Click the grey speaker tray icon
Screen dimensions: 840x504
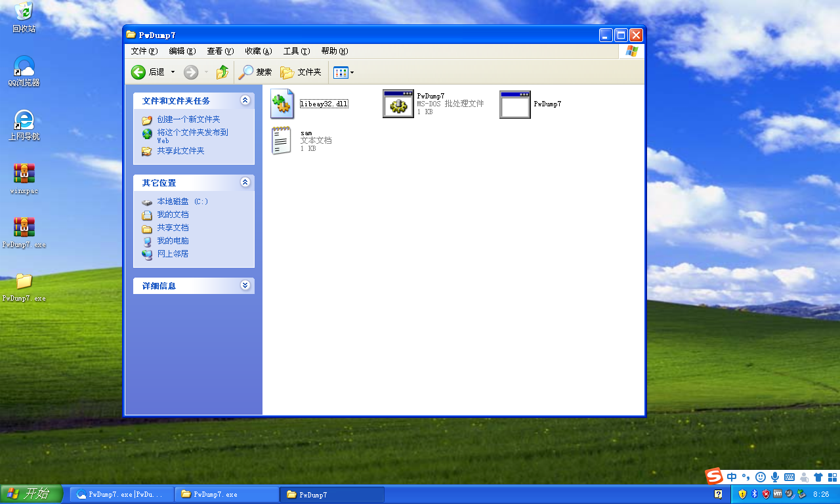tap(789, 494)
